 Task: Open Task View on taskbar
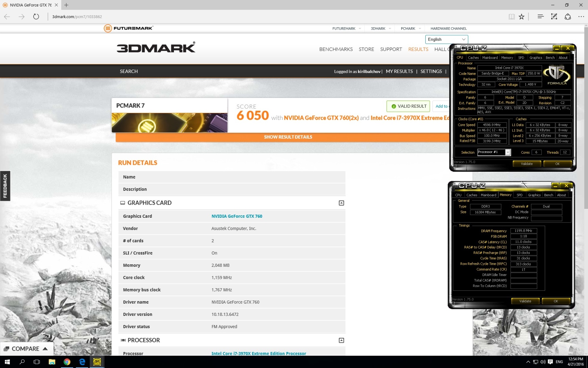click(x=37, y=362)
